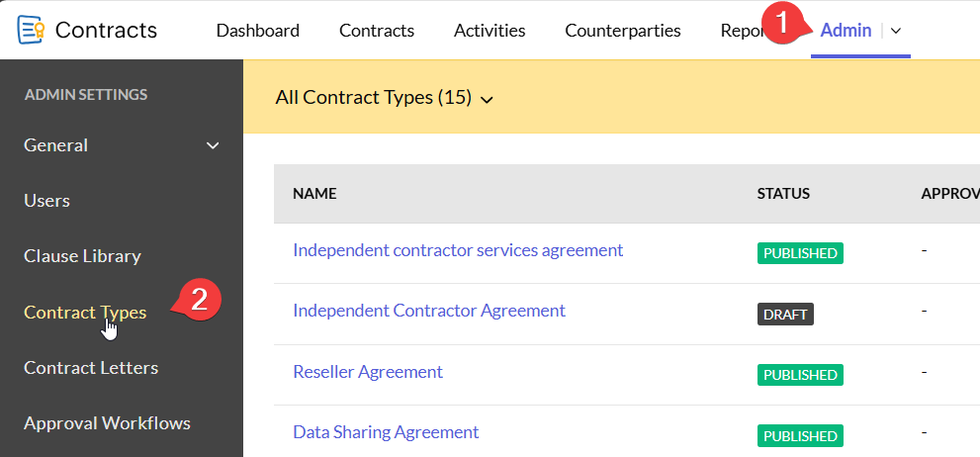
Task: Select Contract Types in sidebar
Action: tap(85, 313)
